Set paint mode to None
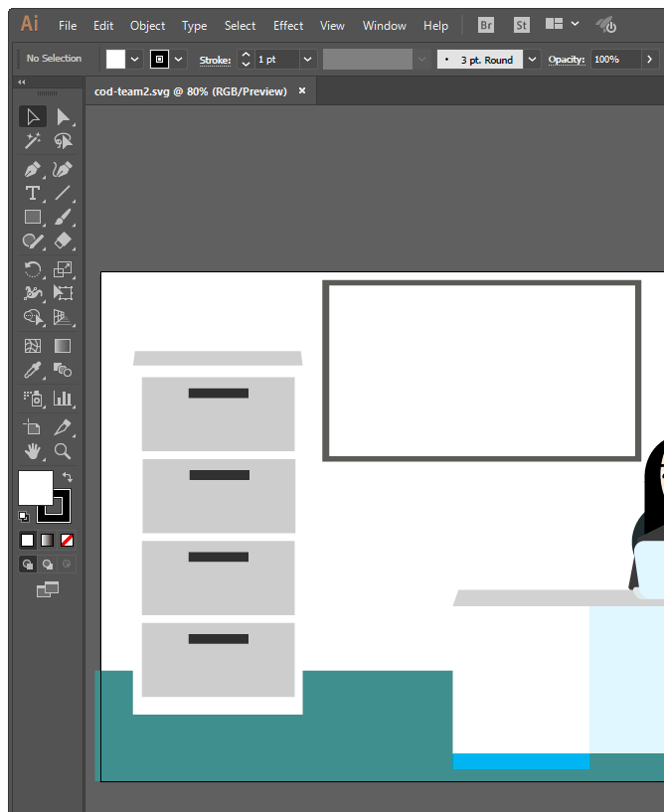 (x=68, y=541)
